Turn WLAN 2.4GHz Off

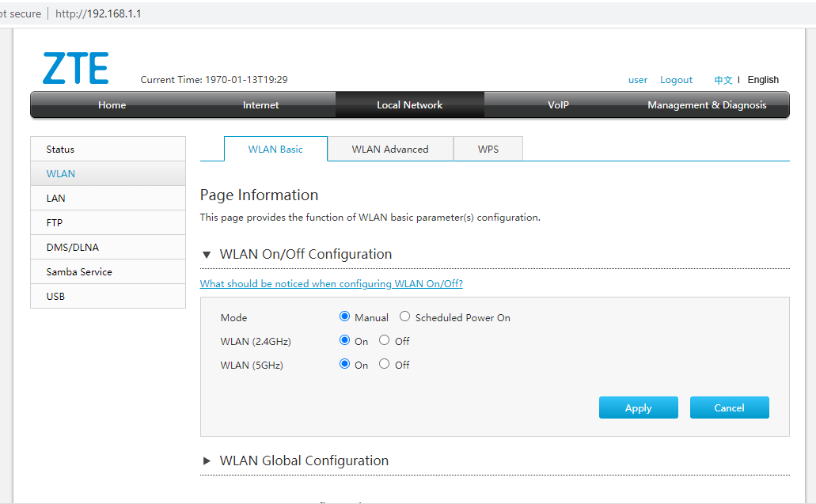pos(384,340)
